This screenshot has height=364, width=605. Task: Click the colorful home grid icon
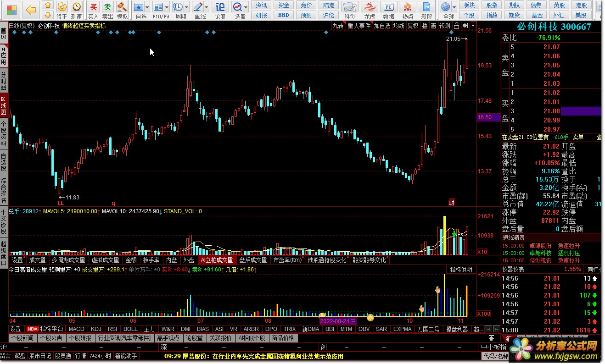[x=11, y=9]
